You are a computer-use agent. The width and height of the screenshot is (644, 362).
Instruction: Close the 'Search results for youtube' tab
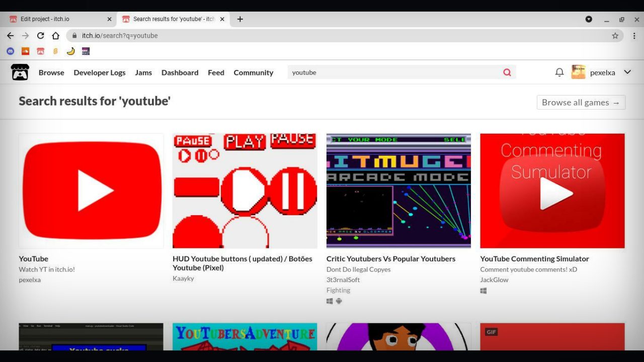point(222,19)
